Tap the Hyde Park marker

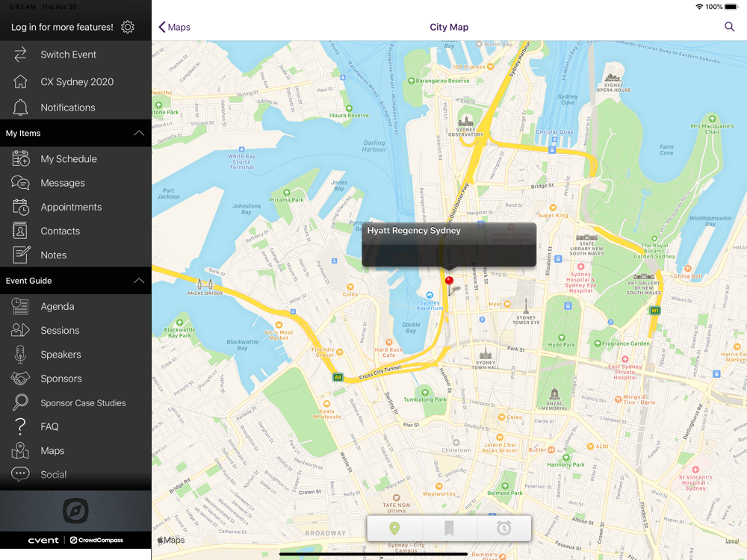click(562, 337)
